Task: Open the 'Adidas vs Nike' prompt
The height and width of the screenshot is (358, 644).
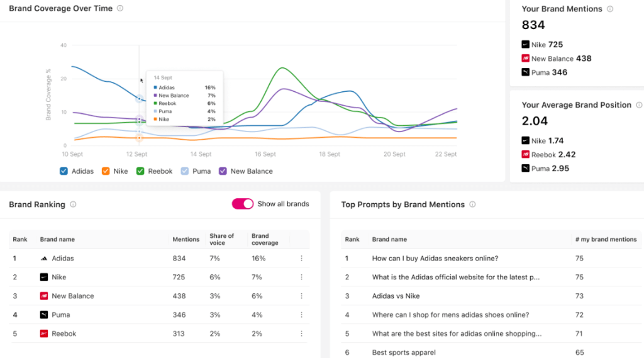Action: (396, 296)
